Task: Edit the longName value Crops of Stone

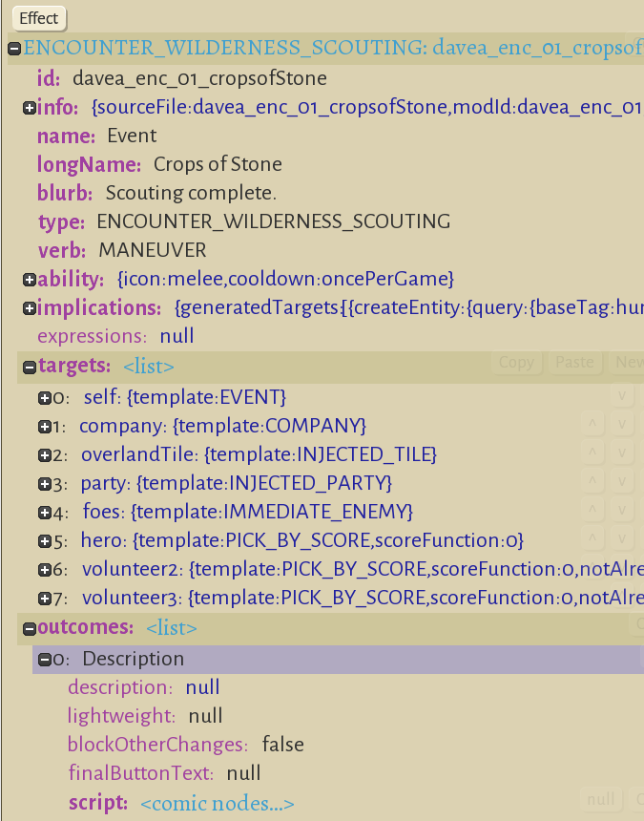Action: click(x=218, y=164)
